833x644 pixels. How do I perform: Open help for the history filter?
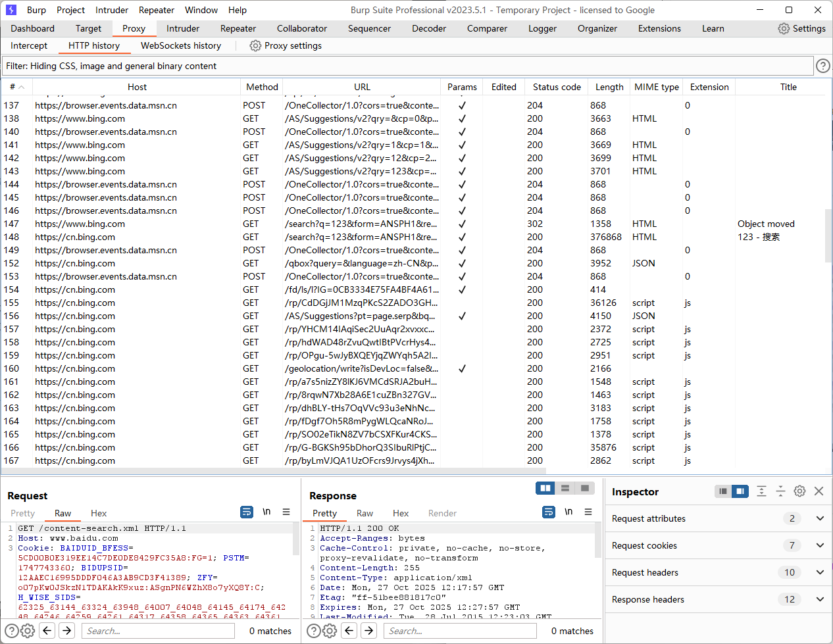point(822,66)
